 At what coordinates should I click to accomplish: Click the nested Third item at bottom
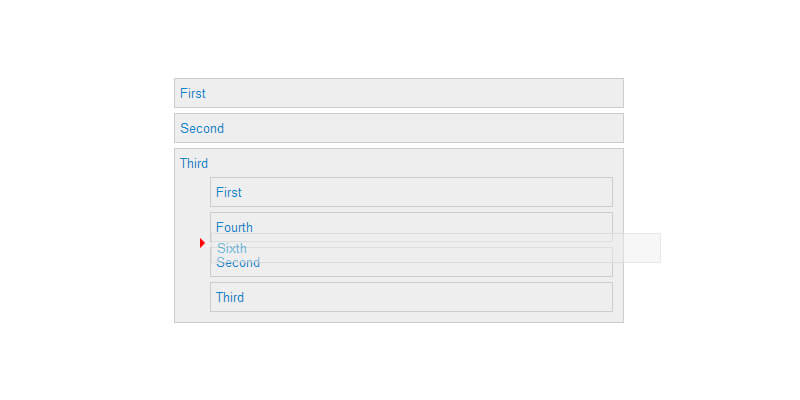click(x=410, y=297)
